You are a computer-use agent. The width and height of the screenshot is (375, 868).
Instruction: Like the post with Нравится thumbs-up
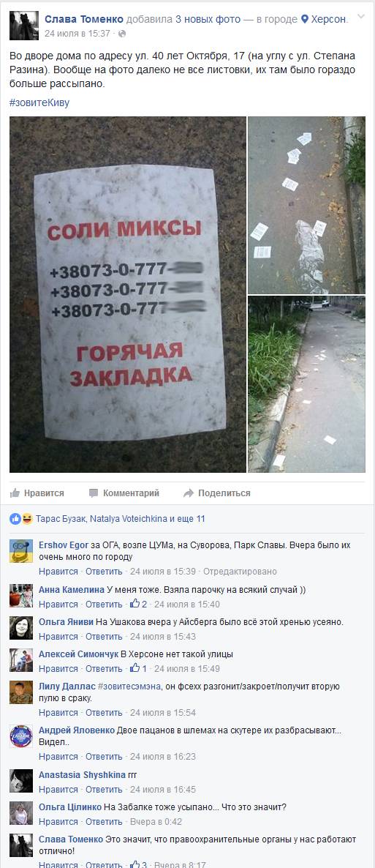(37, 493)
